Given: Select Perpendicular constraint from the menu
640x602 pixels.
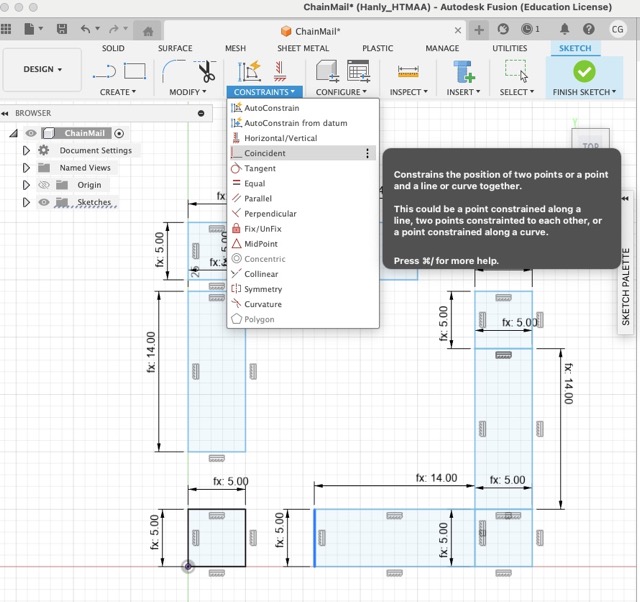Looking at the screenshot, I should pyautogui.click(x=270, y=214).
